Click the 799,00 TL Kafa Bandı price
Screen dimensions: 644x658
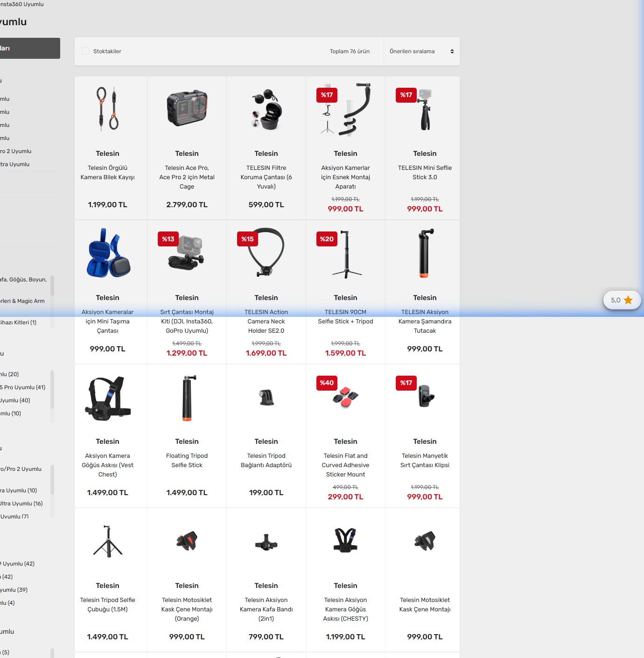266,637
